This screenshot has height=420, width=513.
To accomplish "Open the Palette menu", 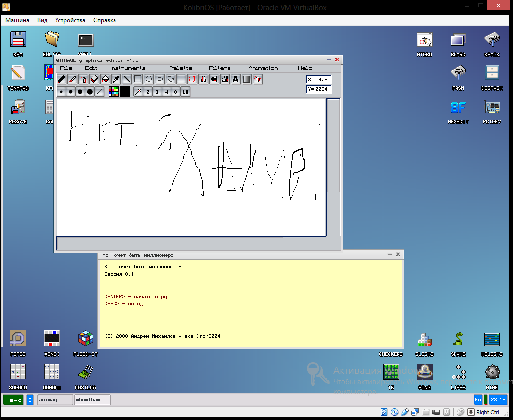I will [180, 68].
